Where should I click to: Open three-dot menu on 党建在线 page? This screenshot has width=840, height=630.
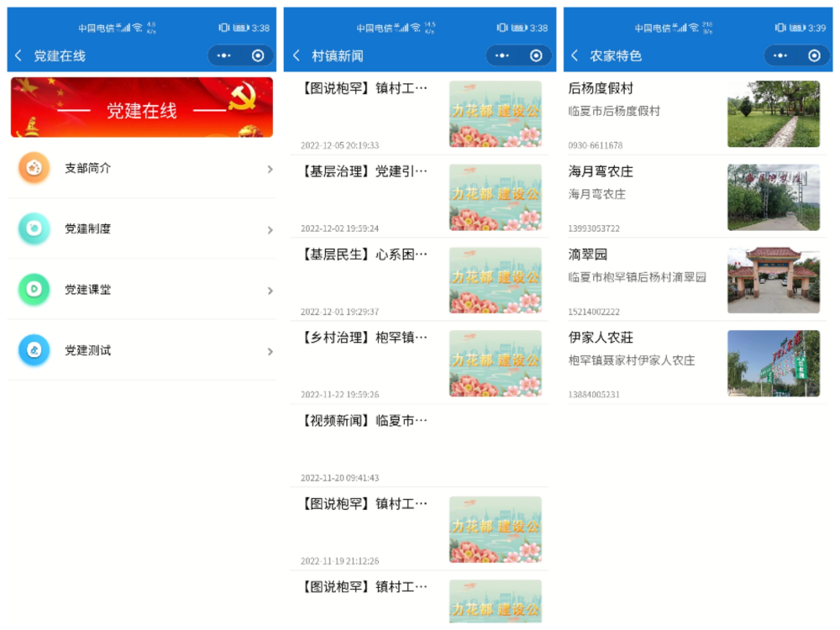pos(223,55)
